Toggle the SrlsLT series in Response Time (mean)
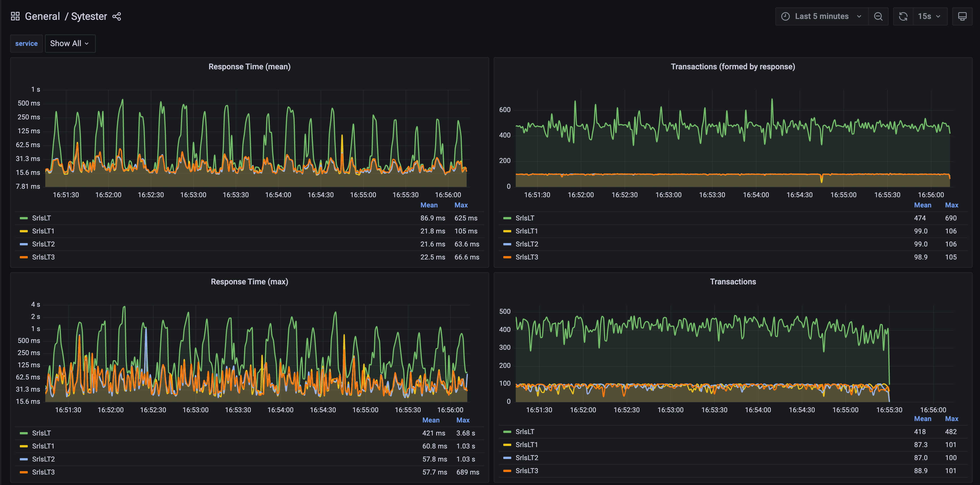Screen dimensions: 980x485 point(42,218)
